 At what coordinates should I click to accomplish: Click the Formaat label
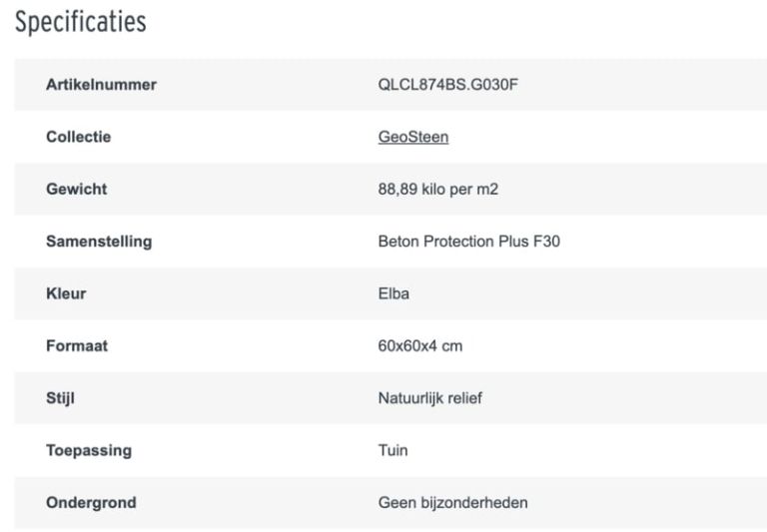(x=77, y=346)
